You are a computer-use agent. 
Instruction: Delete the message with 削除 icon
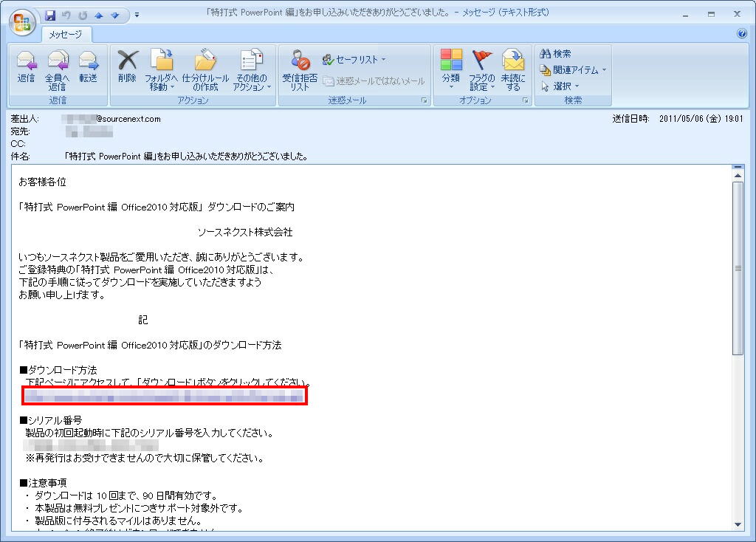tap(127, 66)
